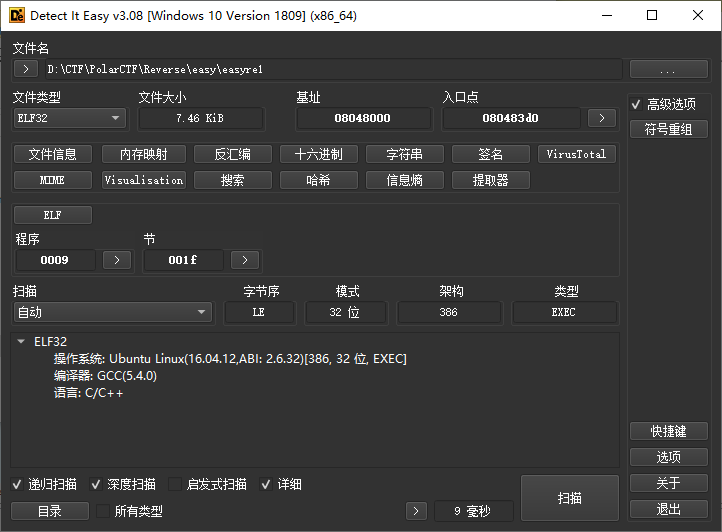Open the 哈希 hash button
This screenshot has width=722, height=532.
(319, 180)
